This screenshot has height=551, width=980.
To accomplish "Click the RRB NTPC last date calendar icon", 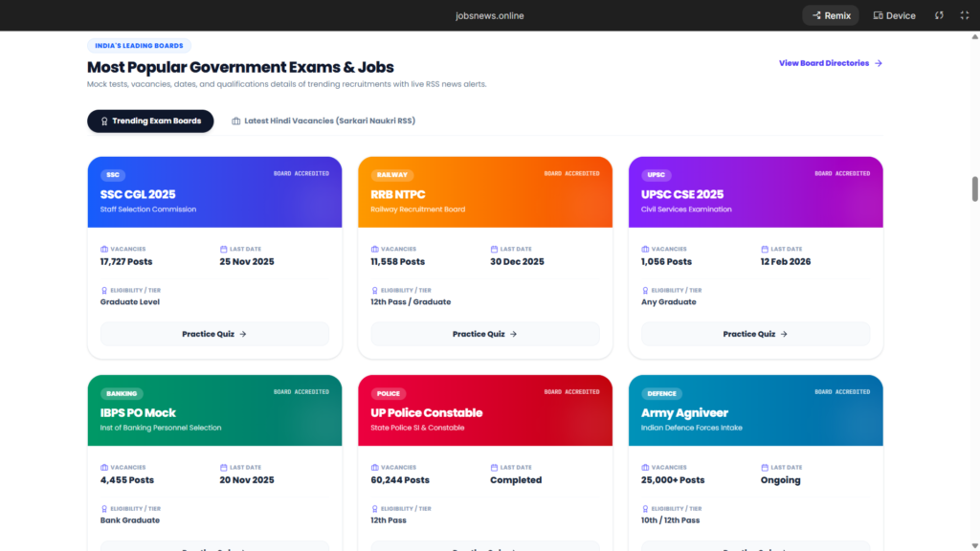I will point(494,250).
